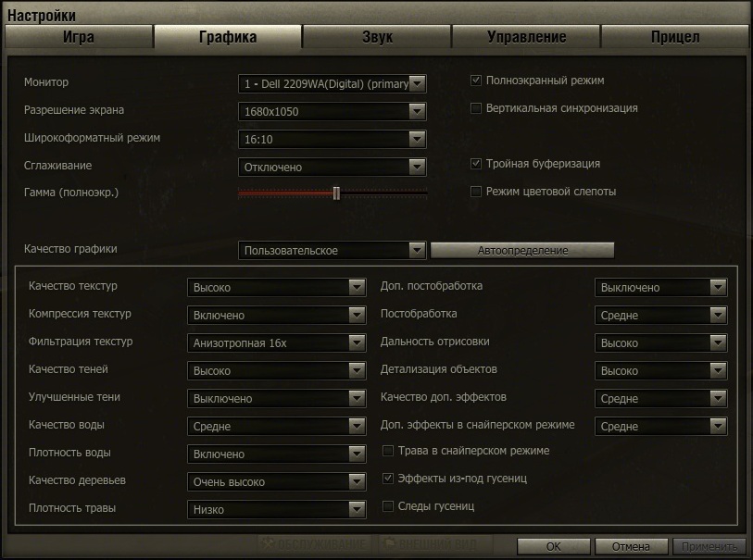Check Трава в снайперском режиме
The image size is (753, 560).
click(x=388, y=451)
